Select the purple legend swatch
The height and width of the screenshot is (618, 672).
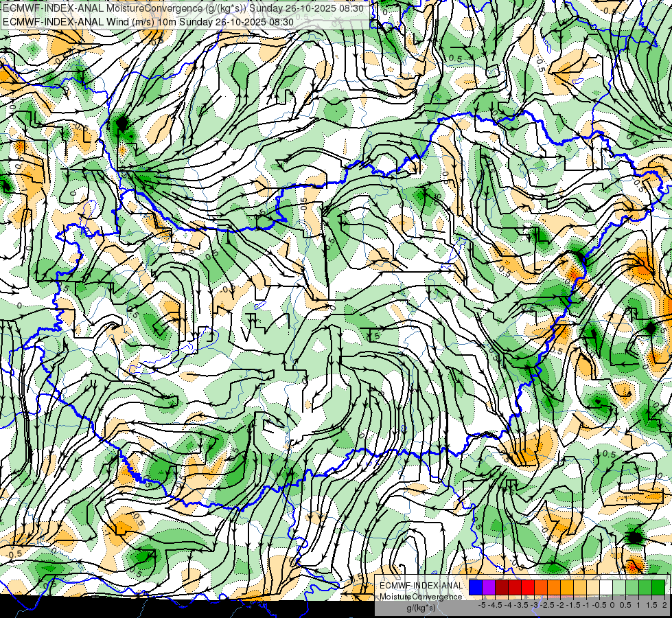[489, 587]
